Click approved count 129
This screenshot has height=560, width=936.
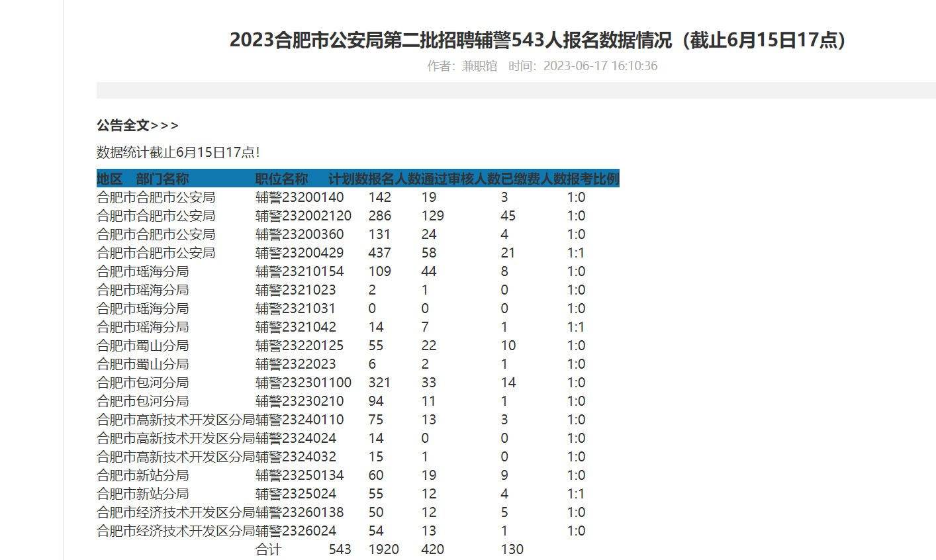(x=433, y=216)
